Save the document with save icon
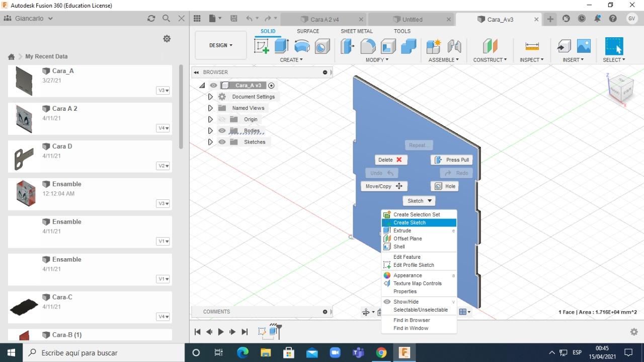This screenshot has height=362, width=644. click(233, 19)
